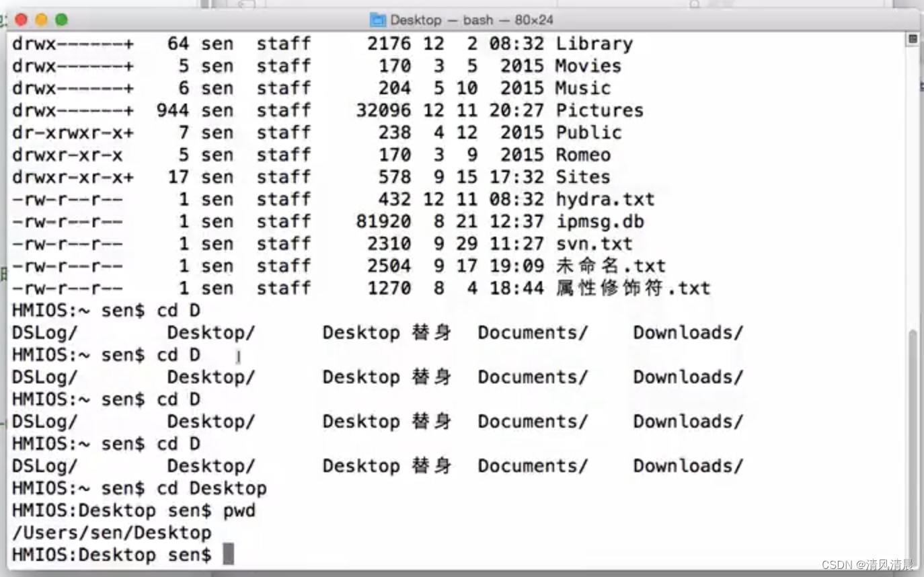Screen dimensions: 924x577
Task: Click the time "19:09" in 未命名.txt row
Action: coord(516,266)
